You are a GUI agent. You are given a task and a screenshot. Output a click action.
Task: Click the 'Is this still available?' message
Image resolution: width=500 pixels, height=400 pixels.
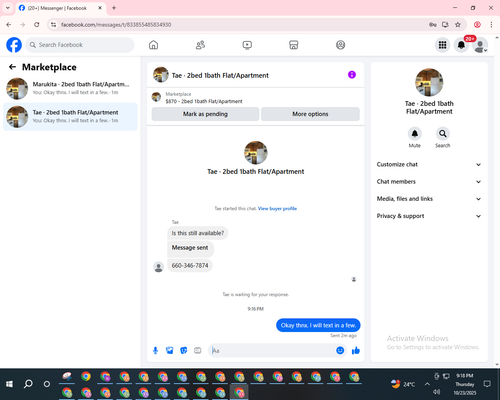(198, 233)
